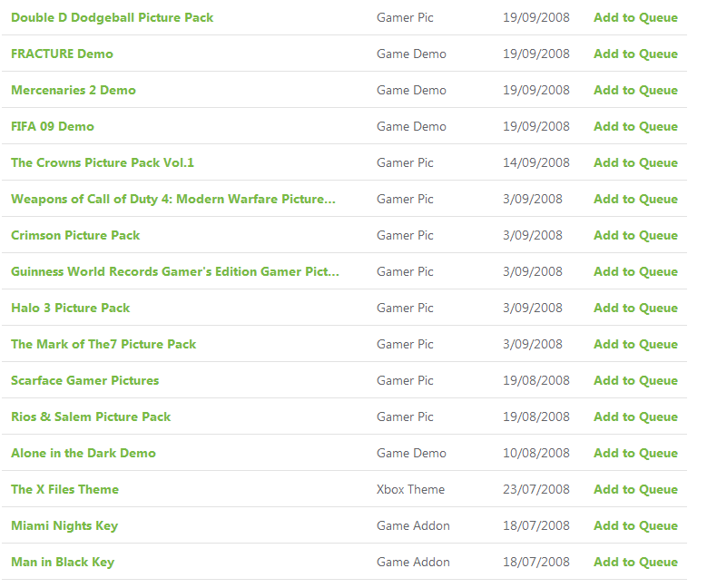
Task: Select date 19/08/2008 in Scarface row
Action: (536, 380)
